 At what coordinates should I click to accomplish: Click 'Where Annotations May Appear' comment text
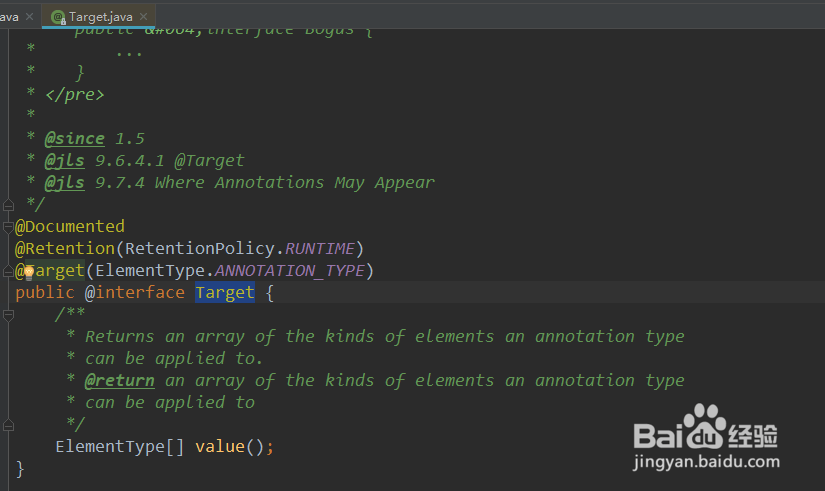(295, 183)
